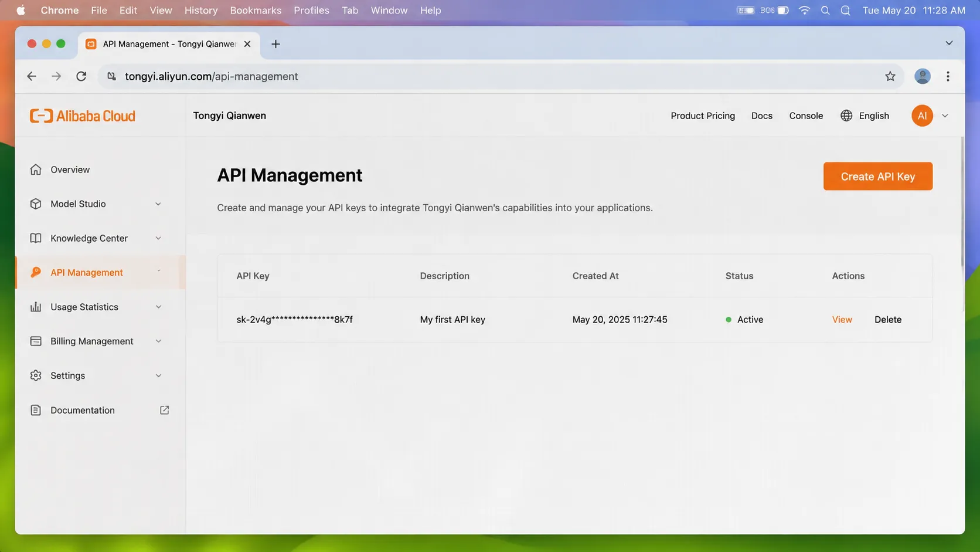Viewport: 980px width, 552px height.
Task: Click the Alibaba Cloud logo
Action: (82, 116)
